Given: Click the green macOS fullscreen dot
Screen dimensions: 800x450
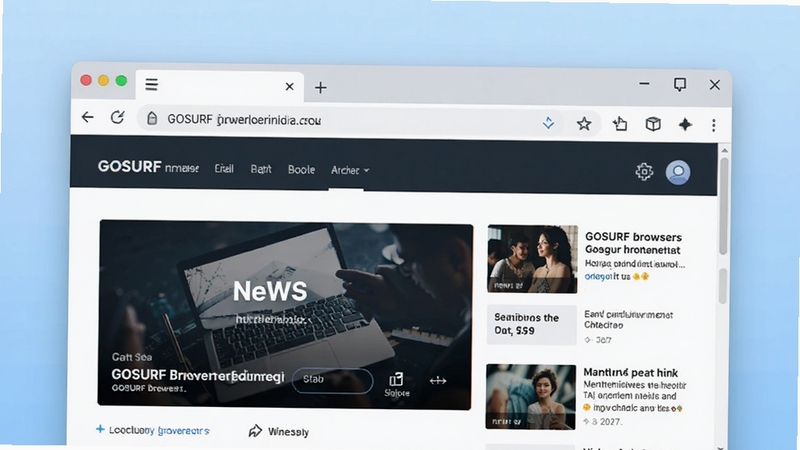Looking at the screenshot, I should 121,81.
